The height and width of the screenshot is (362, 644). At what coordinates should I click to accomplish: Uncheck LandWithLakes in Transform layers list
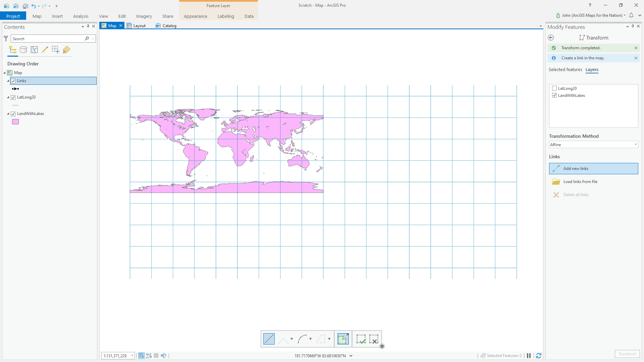pos(554,96)
